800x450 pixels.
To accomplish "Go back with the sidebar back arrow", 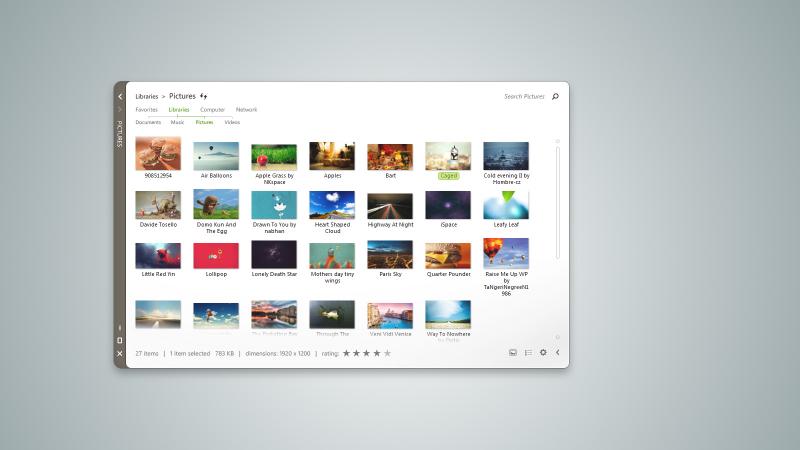I will pyautogui.click(x=120, y=96).
